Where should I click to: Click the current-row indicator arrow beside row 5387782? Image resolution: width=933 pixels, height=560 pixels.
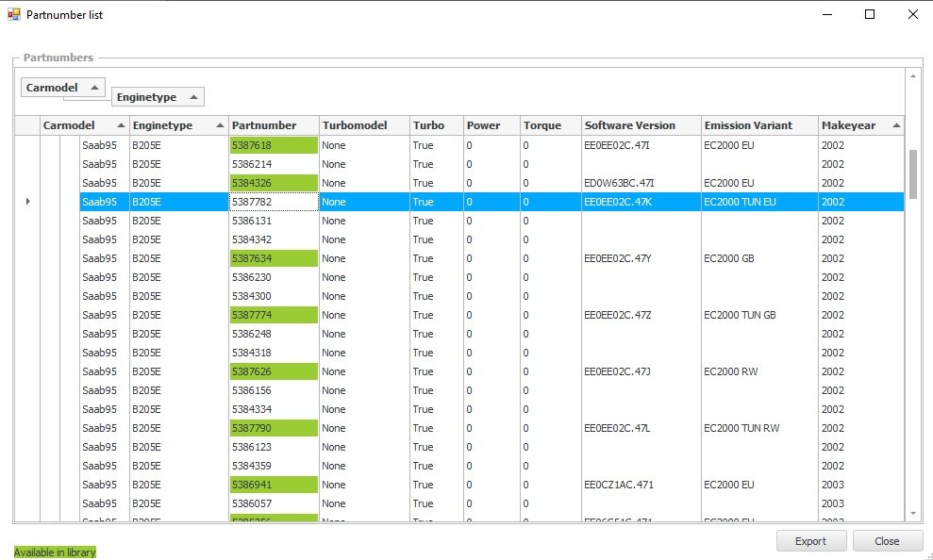pos(28,202)
